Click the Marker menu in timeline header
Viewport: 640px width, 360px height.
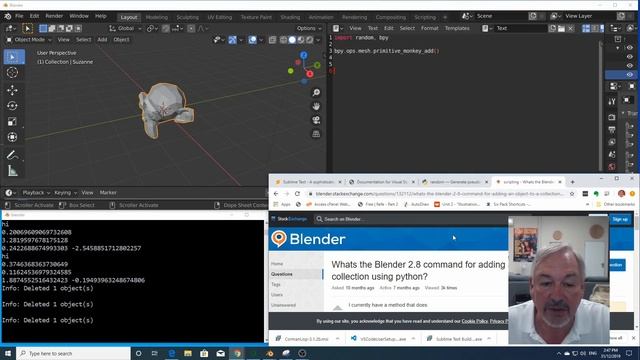click(x=108, y=193)
